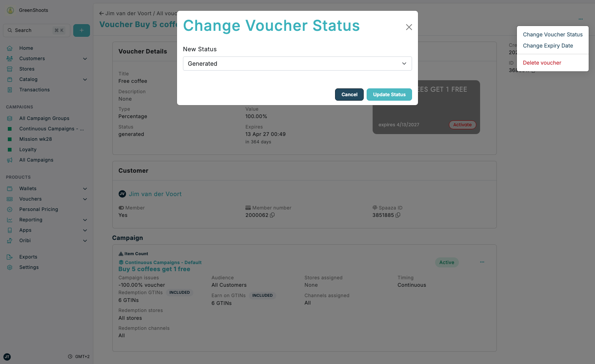This screenshot has width=595, height=364.
Task: Choose Change Expiry Date menu option
Action: point(548,45)
